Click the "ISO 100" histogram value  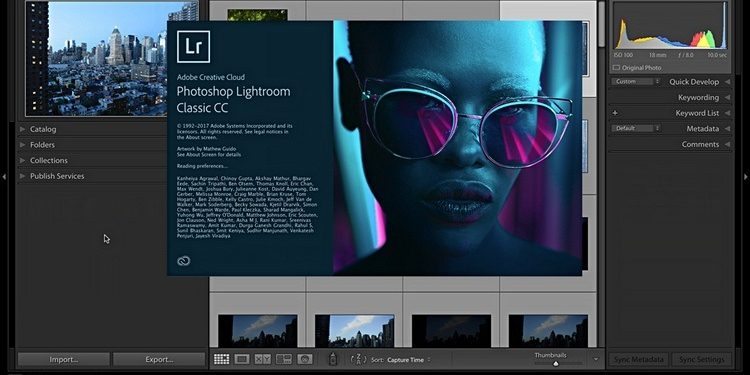[624, 55]
